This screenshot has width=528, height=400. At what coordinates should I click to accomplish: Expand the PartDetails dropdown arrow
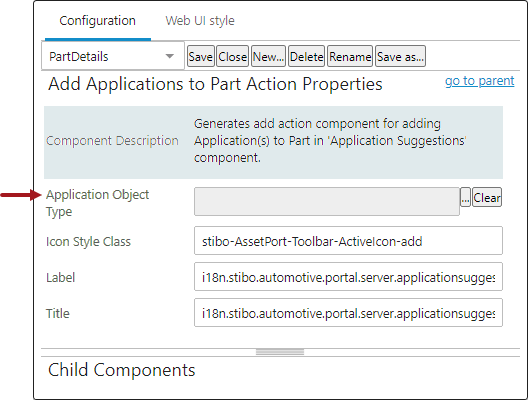click(x=170, y=56)
